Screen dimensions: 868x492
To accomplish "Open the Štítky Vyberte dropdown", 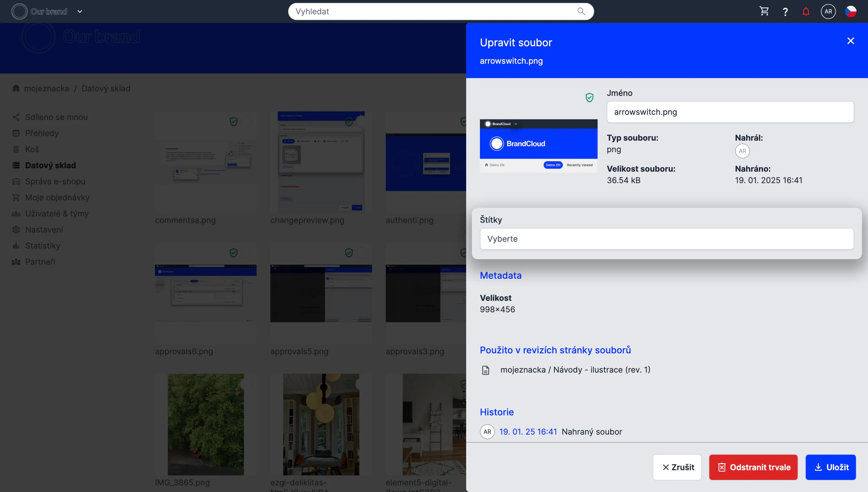I will (666, 239).
